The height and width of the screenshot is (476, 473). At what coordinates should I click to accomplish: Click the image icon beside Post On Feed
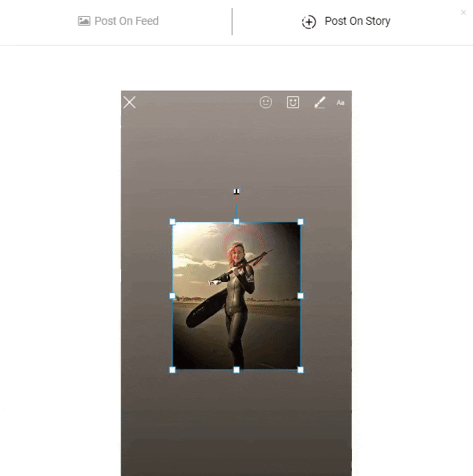coord(84,21)
